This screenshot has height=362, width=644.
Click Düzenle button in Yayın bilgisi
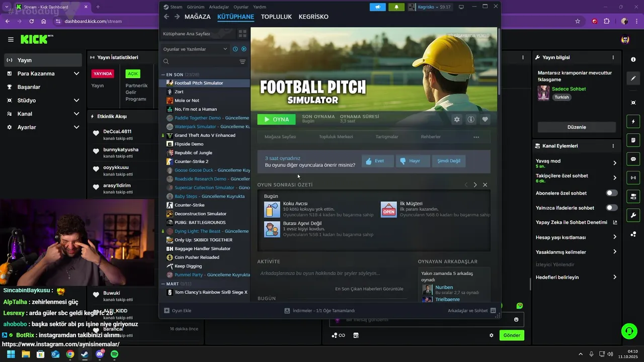577,127
